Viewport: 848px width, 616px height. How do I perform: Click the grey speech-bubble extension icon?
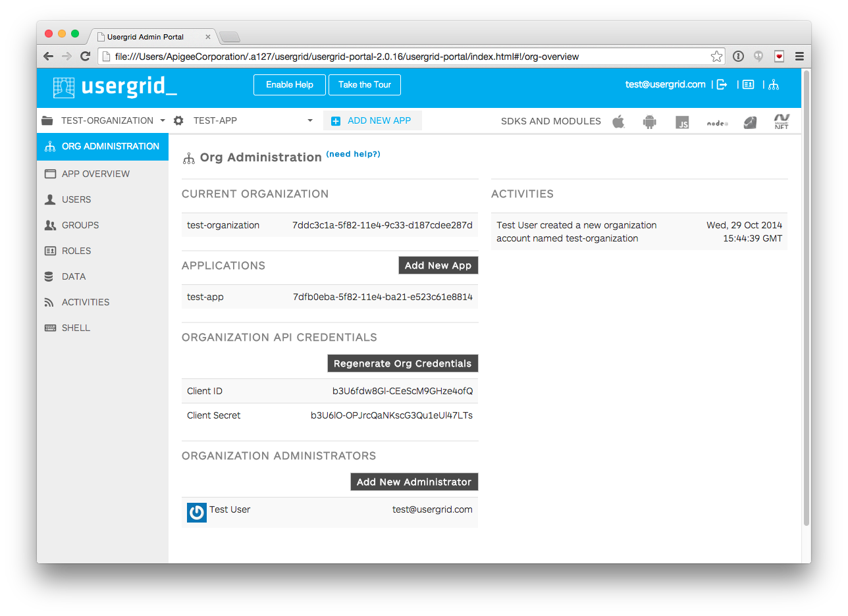tap(758, 57)
